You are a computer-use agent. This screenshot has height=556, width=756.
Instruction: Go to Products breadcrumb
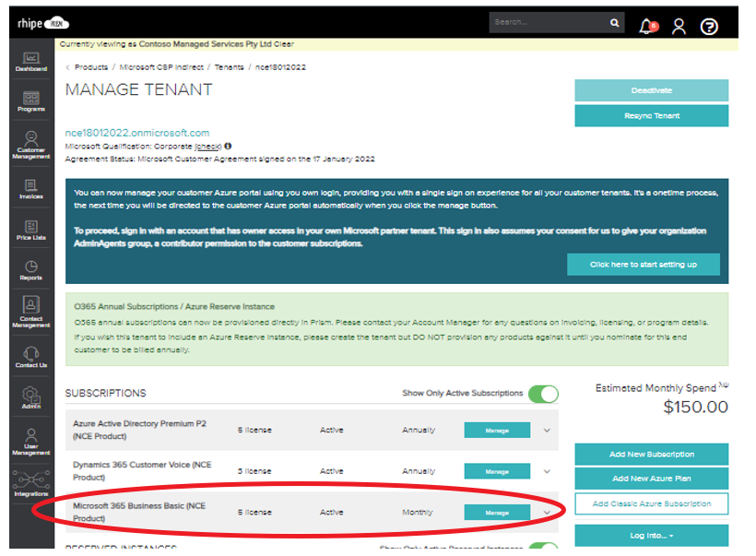[x=91, y=67]
